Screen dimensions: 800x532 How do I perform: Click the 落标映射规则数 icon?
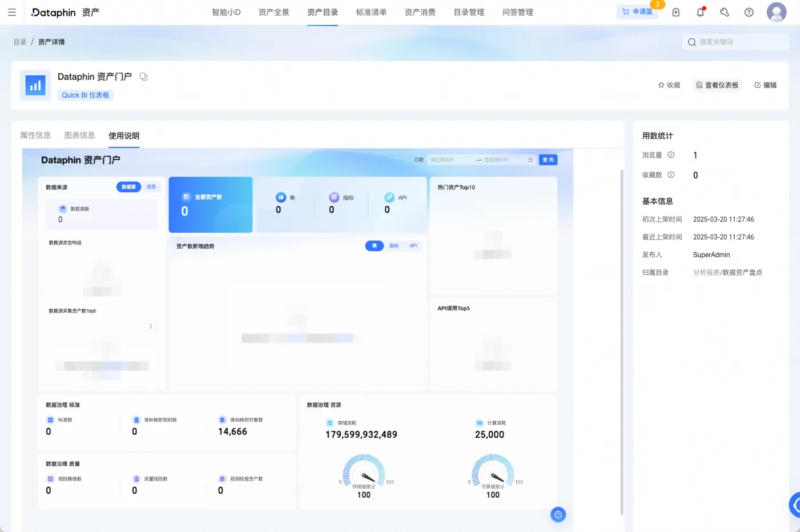pos(136,420)
